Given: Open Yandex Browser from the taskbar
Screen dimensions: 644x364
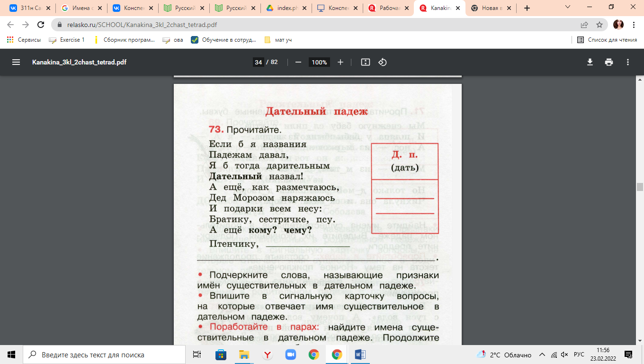Looking at the screenshot, I should coord(267,355).
